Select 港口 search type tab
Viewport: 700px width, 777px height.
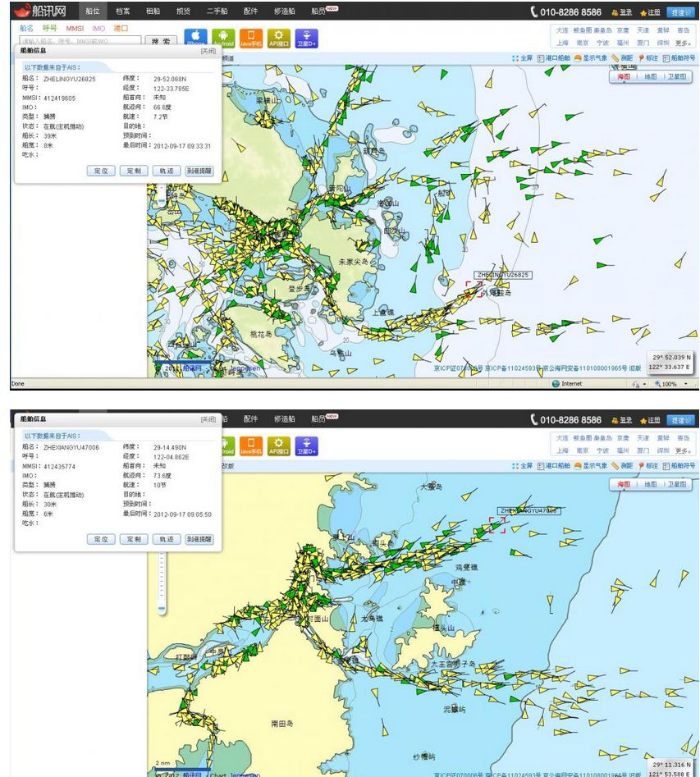coord(121,28)
